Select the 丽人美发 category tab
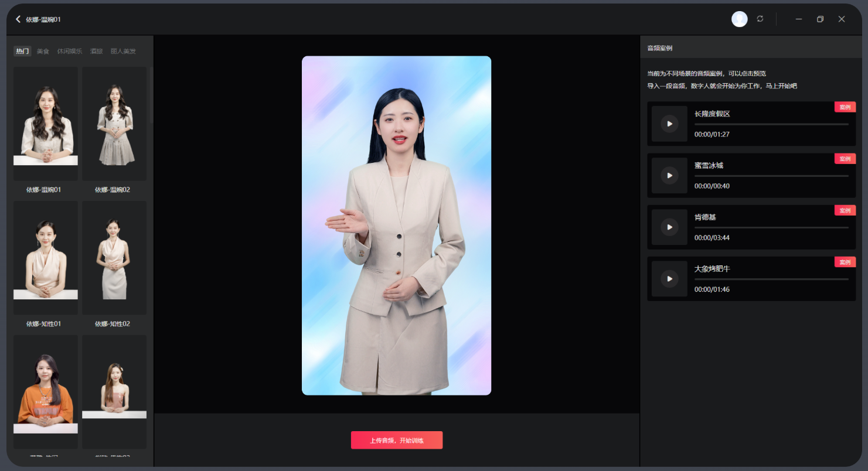 (x=123, y=52)
